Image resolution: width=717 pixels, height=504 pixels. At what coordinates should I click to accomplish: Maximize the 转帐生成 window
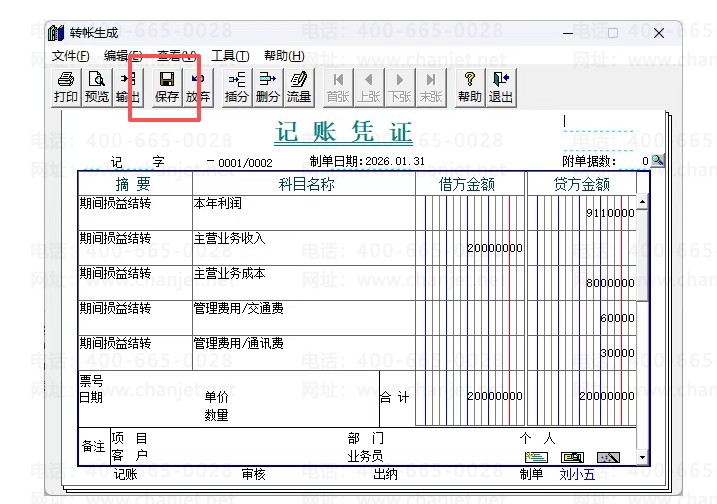point(613,33)
